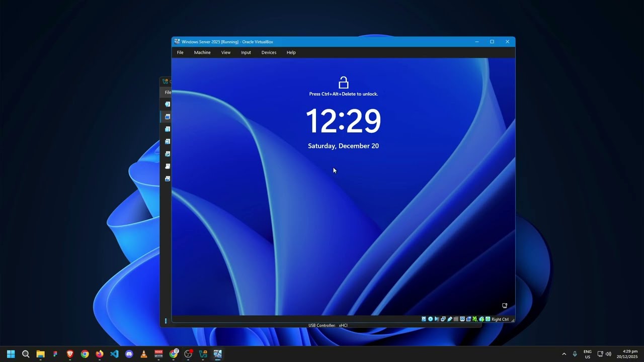The image size is (644, 362).
Task: Click the recording status icon
Action: [x=468, y=319]
